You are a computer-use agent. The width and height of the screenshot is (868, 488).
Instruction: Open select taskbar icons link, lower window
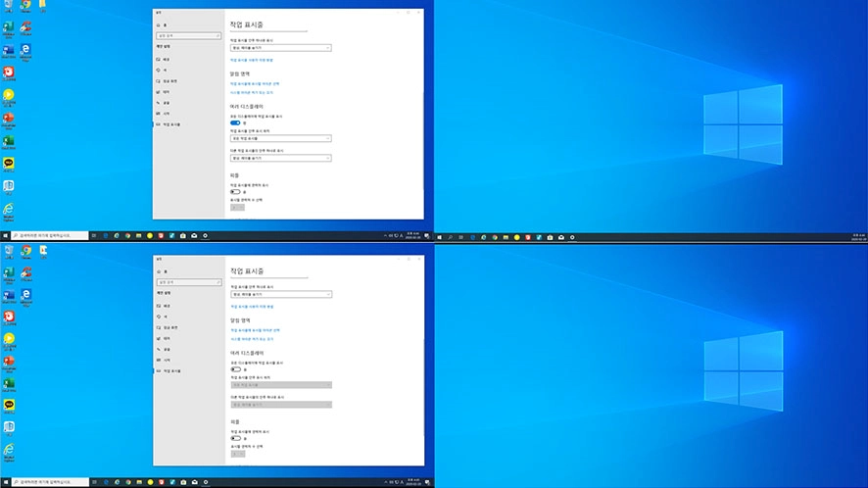[255, 330]
